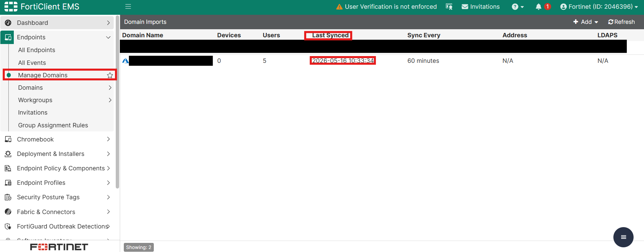644x252 pixels.
Task: Click the 60 minutes sync value
Action: point(423,61)
